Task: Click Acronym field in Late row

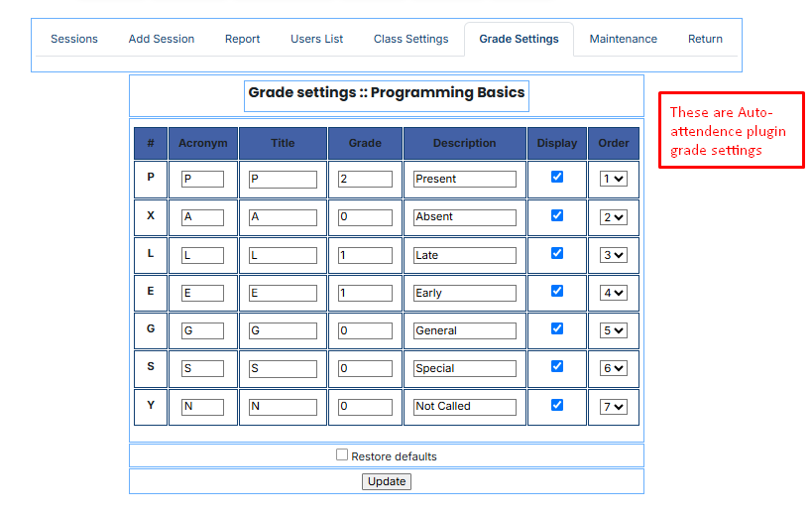Action: [x=202, y=255]
